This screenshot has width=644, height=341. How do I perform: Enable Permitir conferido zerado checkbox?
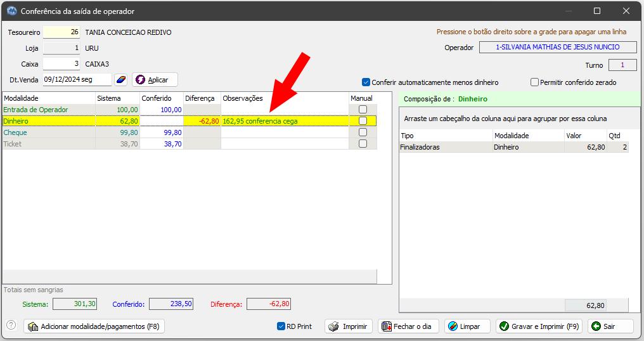[x=534, y=82]
